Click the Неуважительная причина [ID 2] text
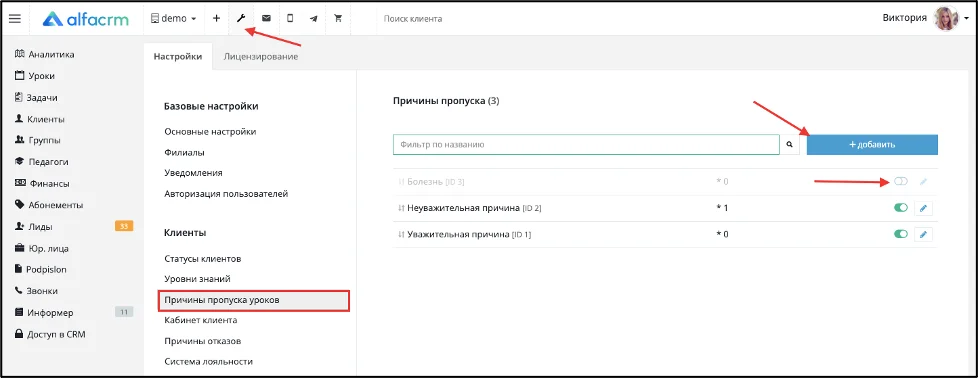The height and width of the screenshot is (379, 979). 474,208
